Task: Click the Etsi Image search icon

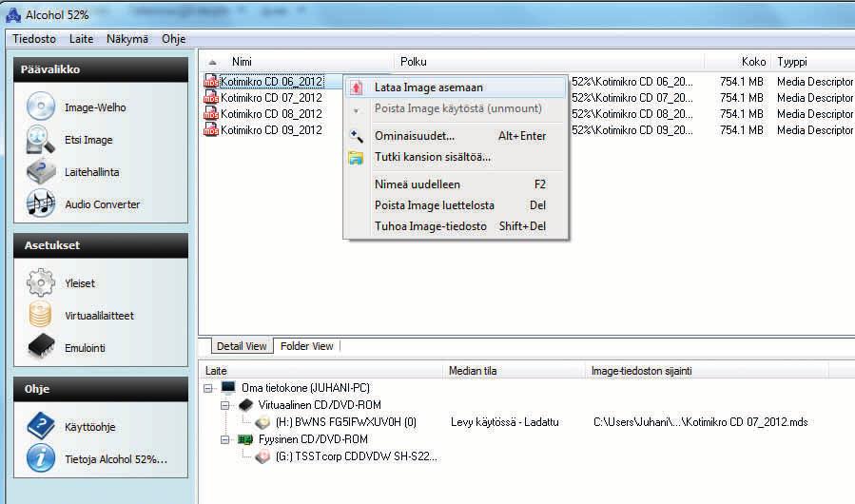Action: coord(40,139)
